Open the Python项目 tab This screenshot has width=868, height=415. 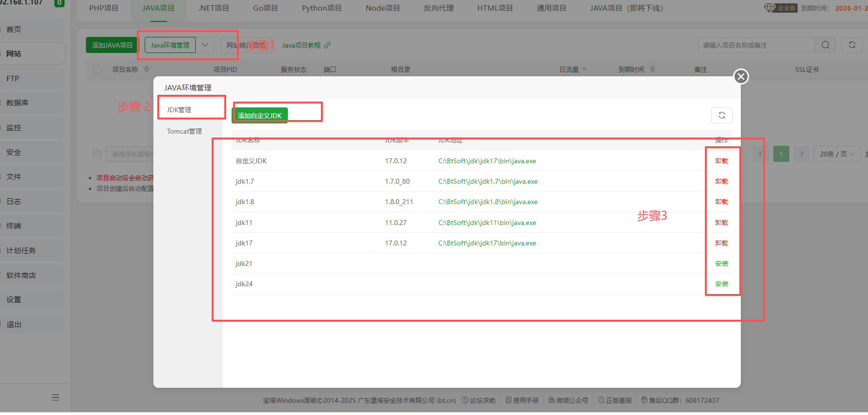321,8
